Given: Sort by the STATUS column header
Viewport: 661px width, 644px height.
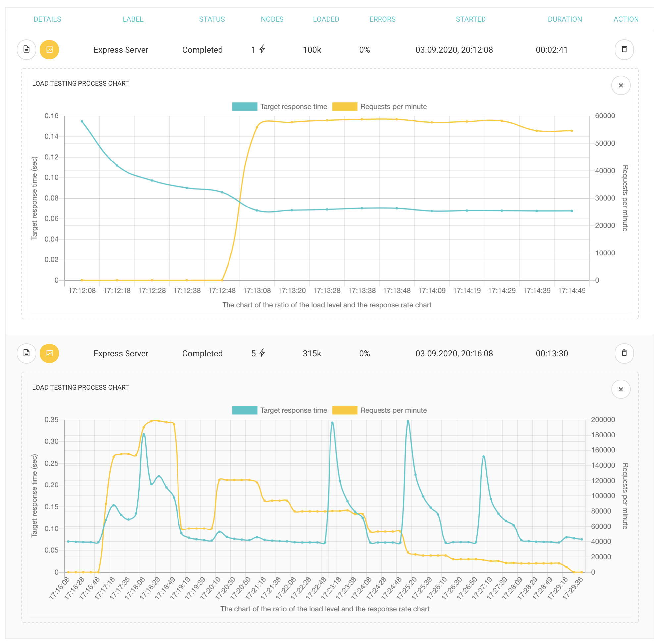Looking at the screenshot, I should 212,19.
